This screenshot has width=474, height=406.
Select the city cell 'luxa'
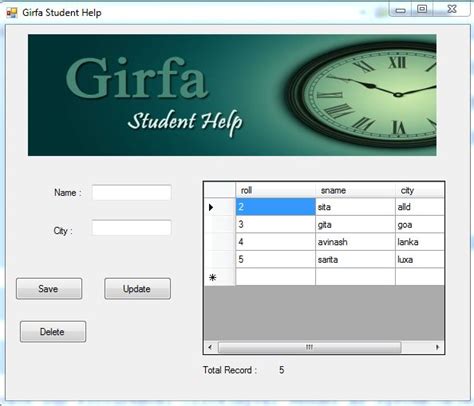[420, 259]
